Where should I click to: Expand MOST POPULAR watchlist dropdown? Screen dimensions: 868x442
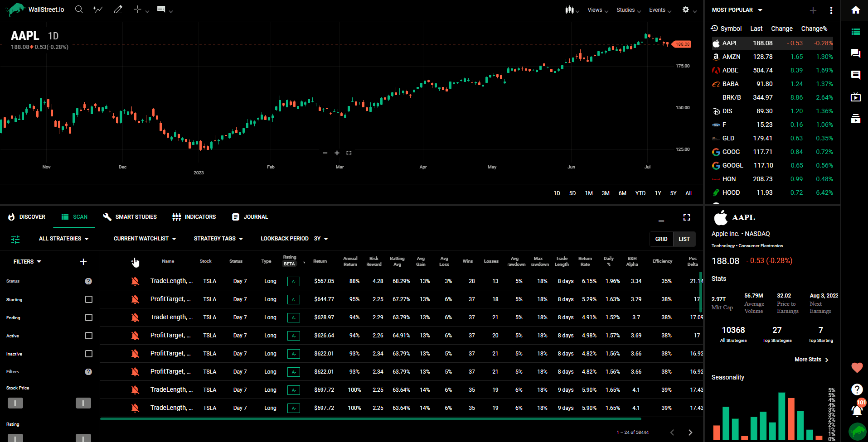coord(737,10)
